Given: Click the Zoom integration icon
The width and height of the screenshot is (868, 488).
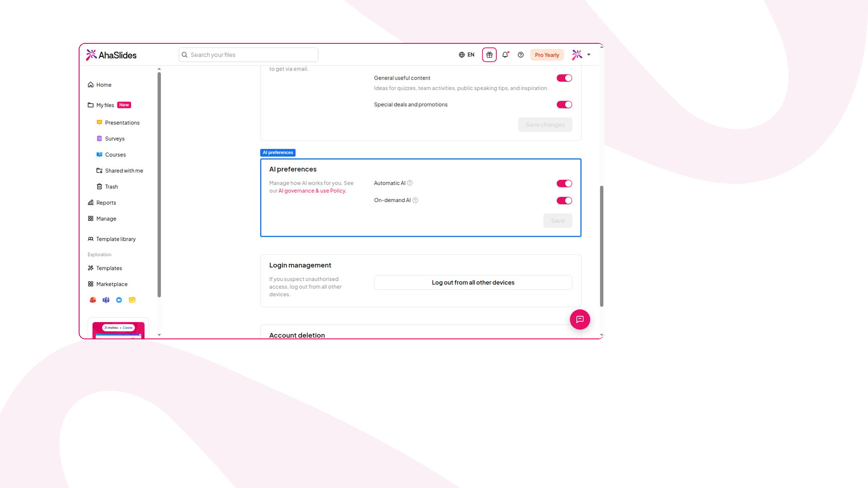Looking at the screenshot, I should click(x=119, y=300).
